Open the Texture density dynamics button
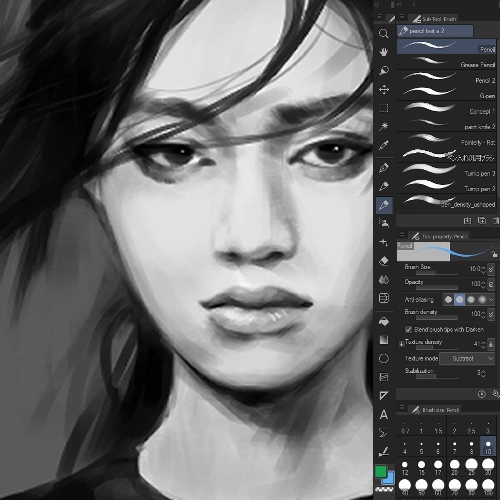 click(x=491, y=344)
